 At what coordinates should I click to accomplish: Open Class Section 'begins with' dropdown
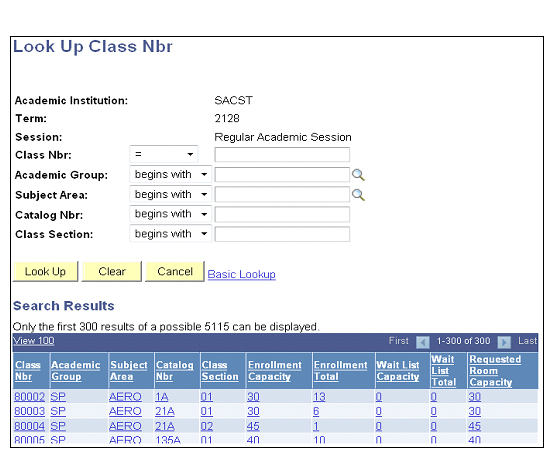click(x=170, y=234)
